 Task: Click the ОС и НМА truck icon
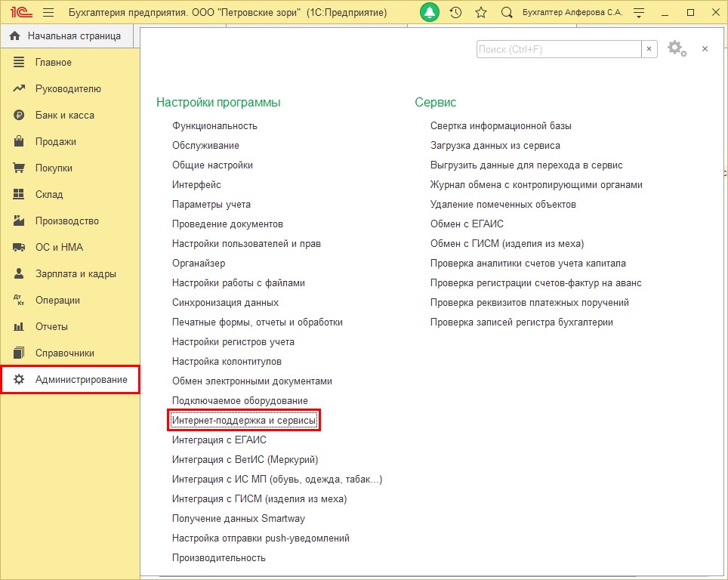click(x=19, y=247)
